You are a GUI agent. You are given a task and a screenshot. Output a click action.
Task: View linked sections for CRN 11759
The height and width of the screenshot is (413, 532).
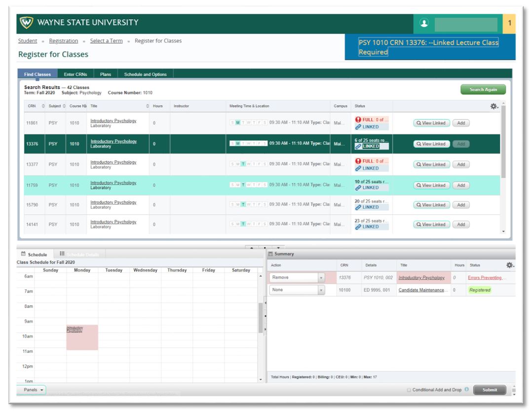coord(431,185)
